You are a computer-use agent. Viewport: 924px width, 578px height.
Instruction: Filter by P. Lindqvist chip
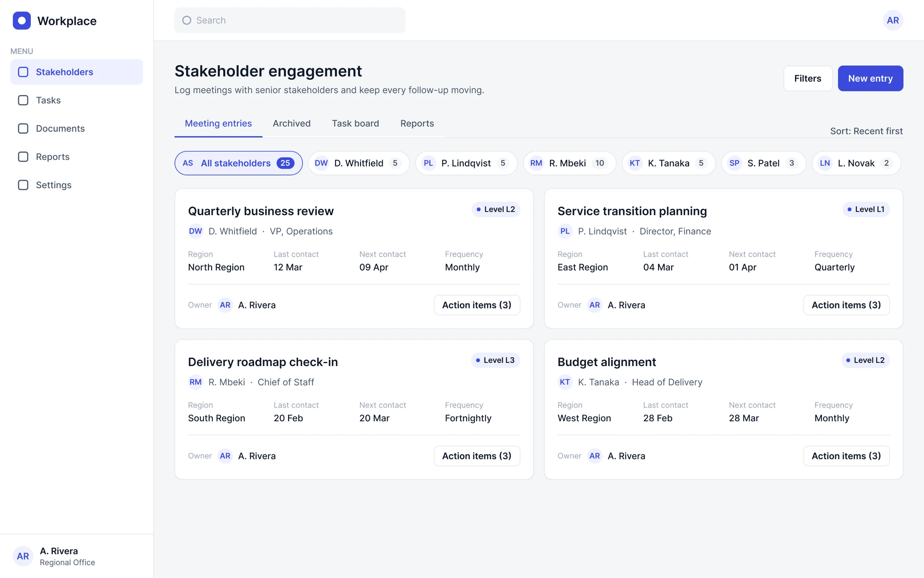(x=466, y=163)
